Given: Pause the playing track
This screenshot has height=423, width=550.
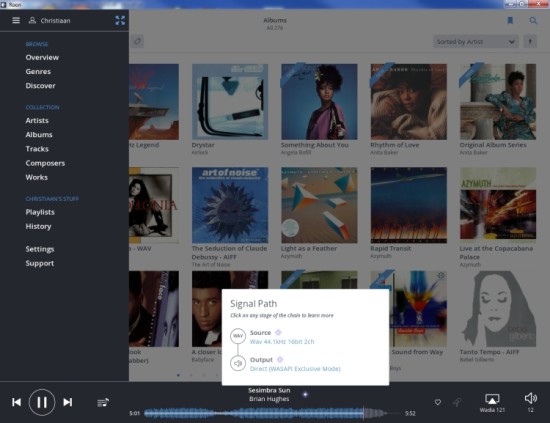Looking at the screenshot, I should [42, 402].
